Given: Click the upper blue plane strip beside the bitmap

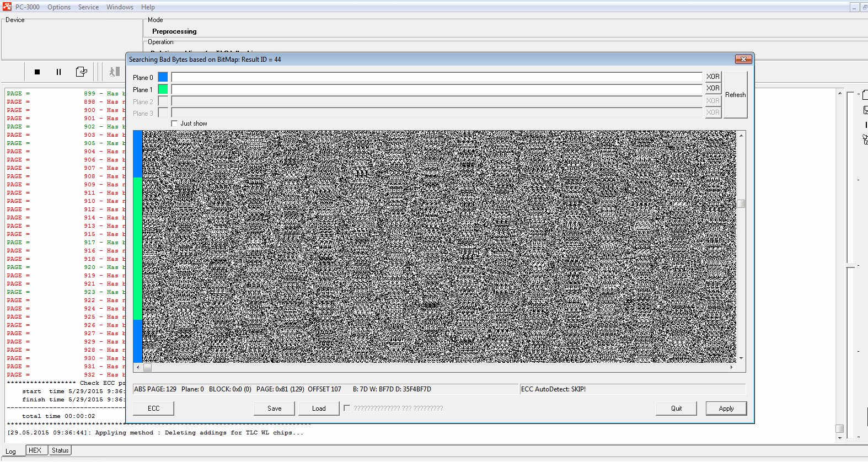Looking at the screenshot, I should click(x=138, y=154).
